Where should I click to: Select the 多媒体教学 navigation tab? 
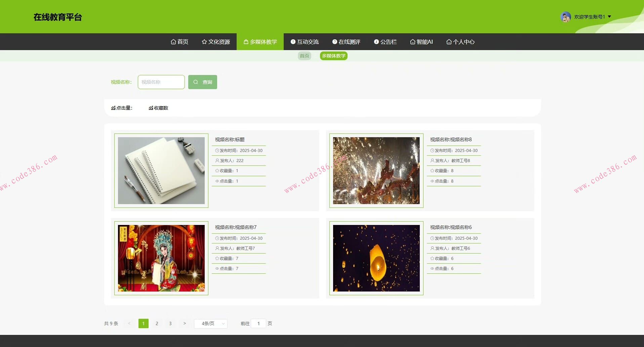tap(260, 42)
